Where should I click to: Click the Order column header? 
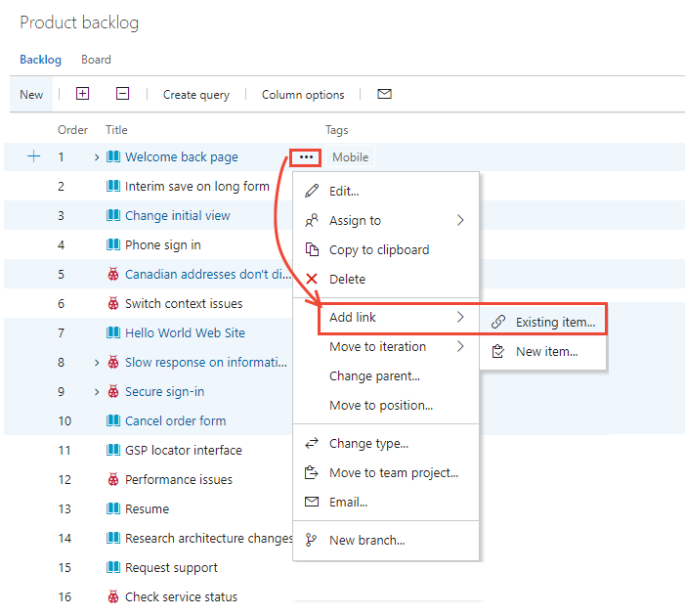(x=72, y=130)
